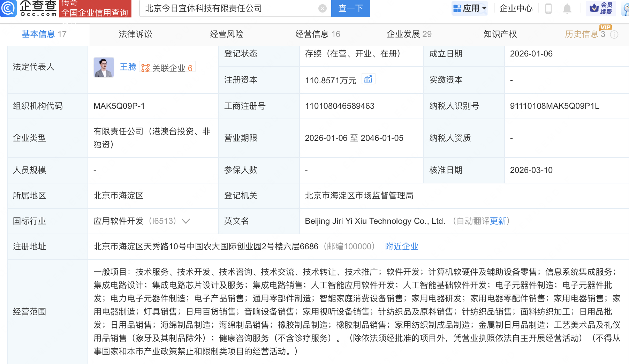Open the notification bell icon

(x=567, y=9)
